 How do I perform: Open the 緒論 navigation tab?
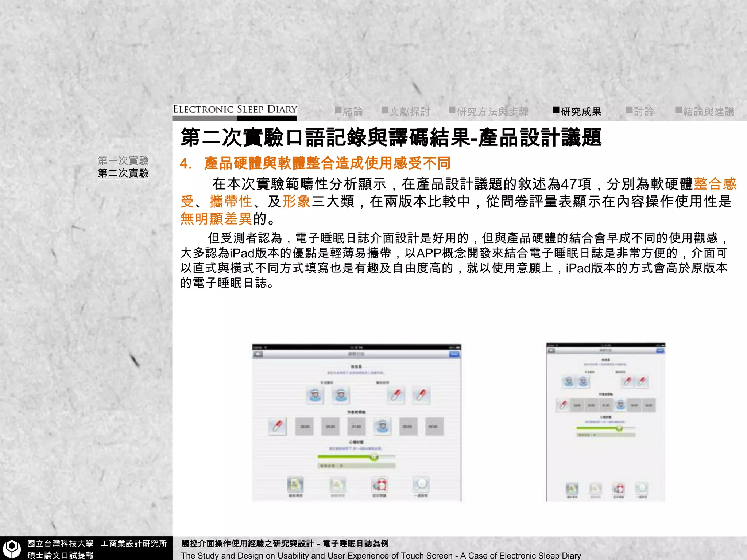click(x=352, y=112)
